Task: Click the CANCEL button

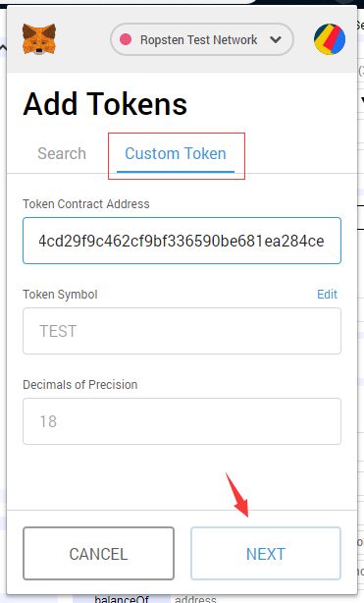Action: tap(98, 553)
